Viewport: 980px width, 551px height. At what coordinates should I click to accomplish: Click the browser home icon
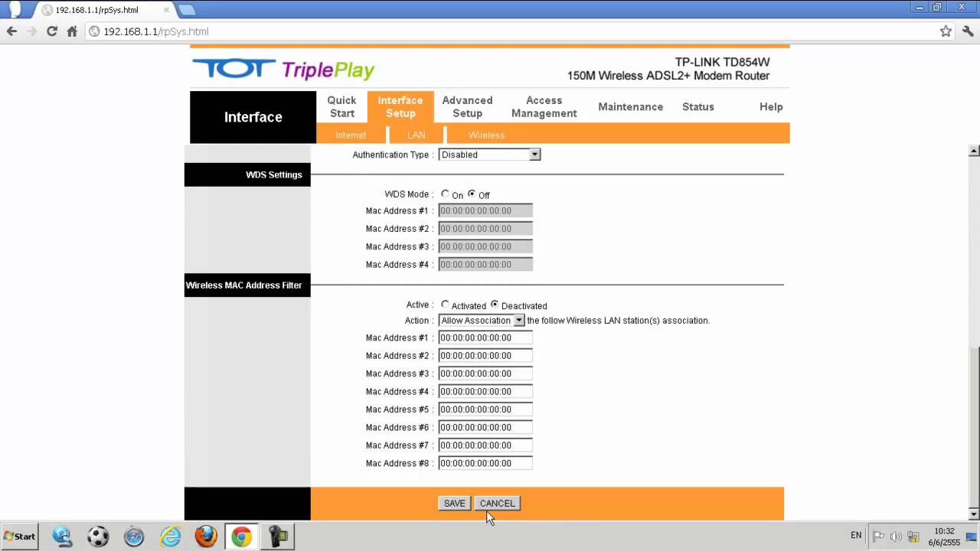pos(72,31)
